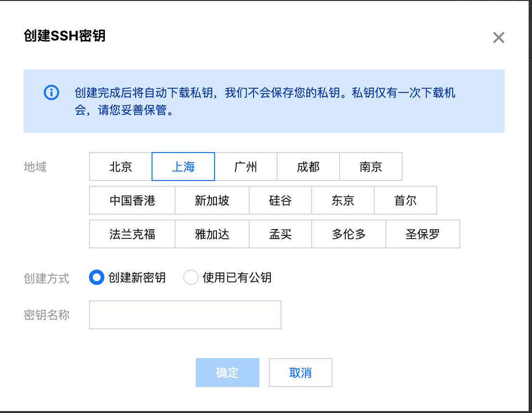Viewport: 532px width, 413px height.
Task: Click the blue info icon in notice
Action: [51, 92]
